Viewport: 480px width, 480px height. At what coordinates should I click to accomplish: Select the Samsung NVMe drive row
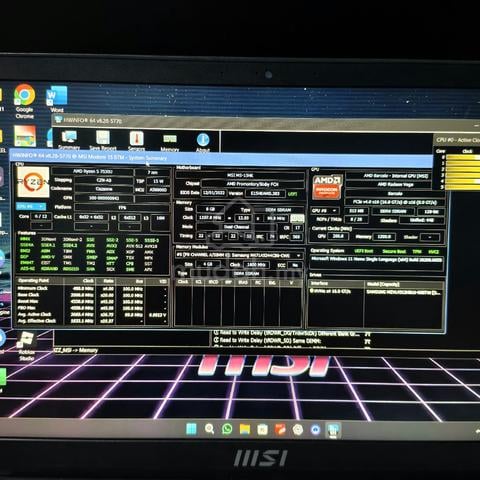point(376,292)
